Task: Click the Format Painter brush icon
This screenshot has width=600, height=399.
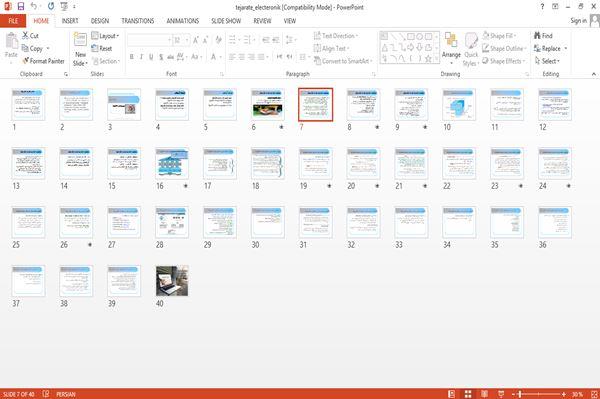Action: [26, 61]
